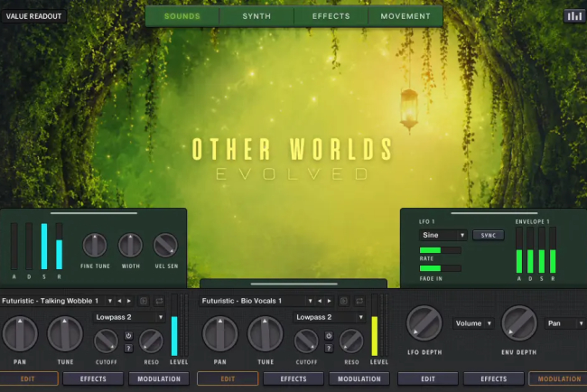The height and width of the screenshot is (392, 587).
Task: Click the Width knob
Action: coord(130,246)
